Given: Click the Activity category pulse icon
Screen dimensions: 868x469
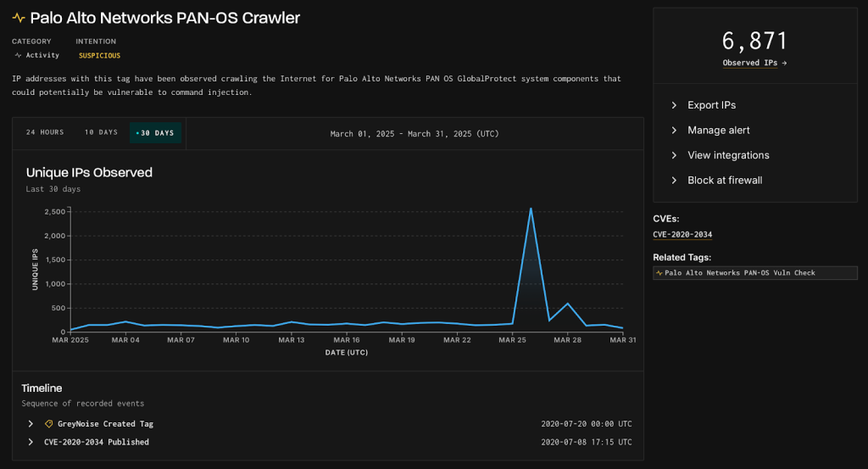Looking at the screenshot, I should pyautogui.click(x=18, y=55).
